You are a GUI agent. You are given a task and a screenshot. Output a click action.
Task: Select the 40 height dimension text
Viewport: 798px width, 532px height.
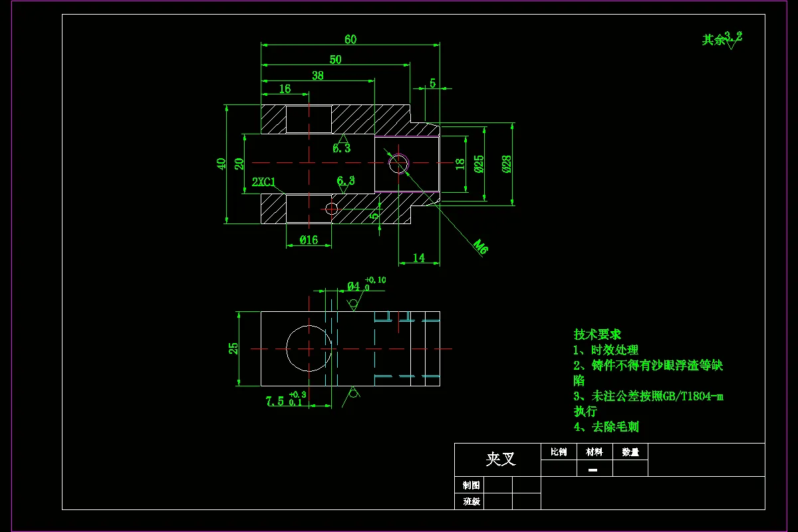(221, 164)
